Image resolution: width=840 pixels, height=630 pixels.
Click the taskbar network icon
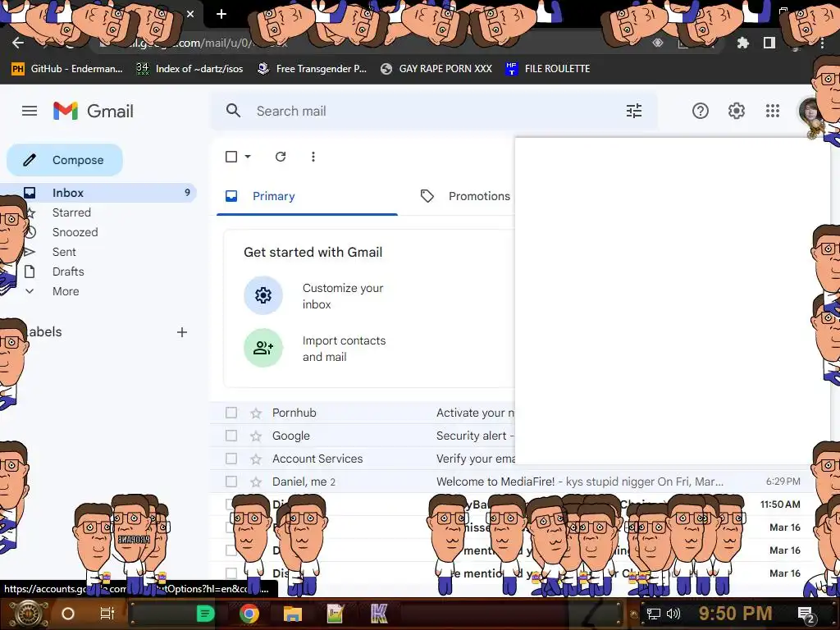tap(654, 614)
